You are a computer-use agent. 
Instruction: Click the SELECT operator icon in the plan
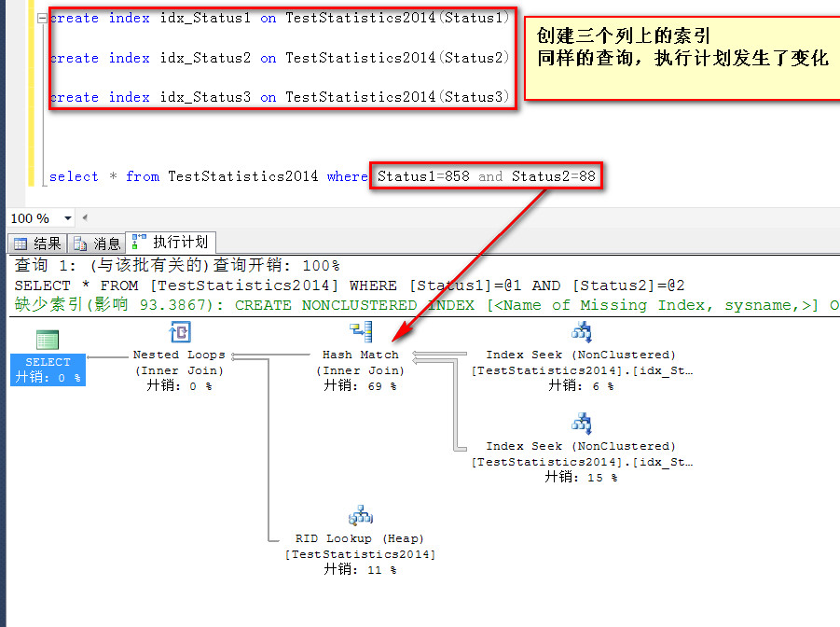tap(48, 340)
